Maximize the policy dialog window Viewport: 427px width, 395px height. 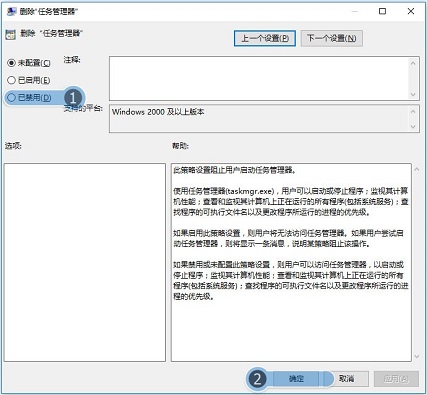(383, 11)
